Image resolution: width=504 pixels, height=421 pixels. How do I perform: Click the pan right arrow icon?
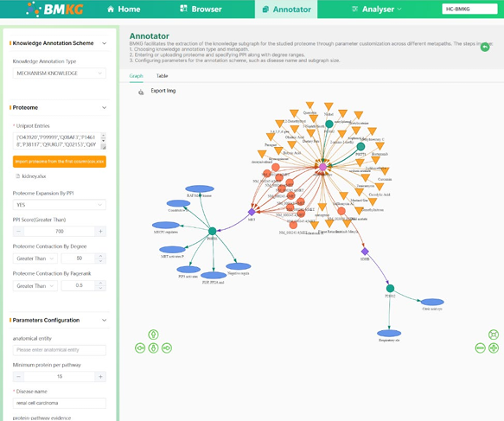(167, 348)
